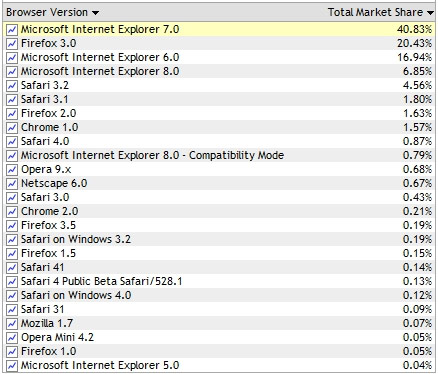This screenshot has width=438, height=374.
Task: Click the Microsoft Internet Explorer 8.0 label
Action: 100,71
